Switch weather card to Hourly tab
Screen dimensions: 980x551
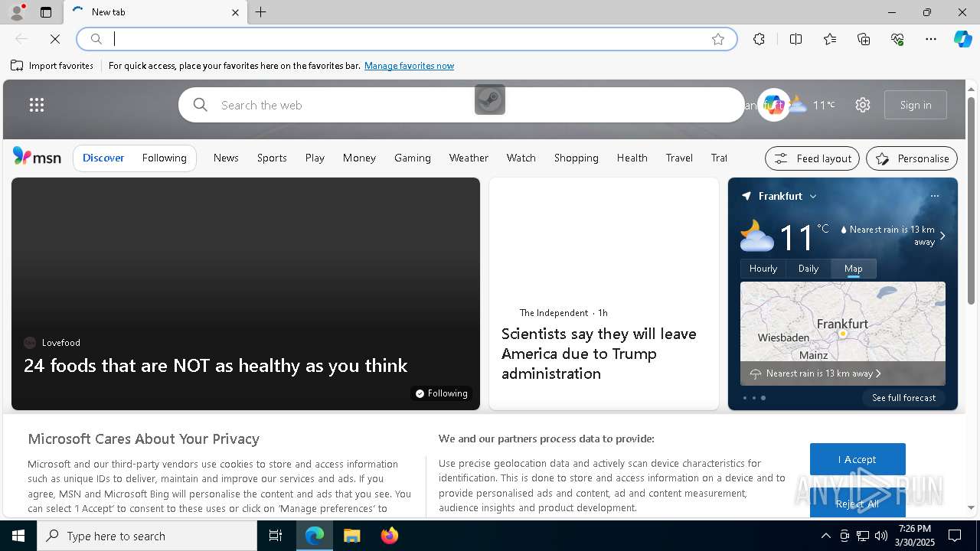click(x=763, y=269)
